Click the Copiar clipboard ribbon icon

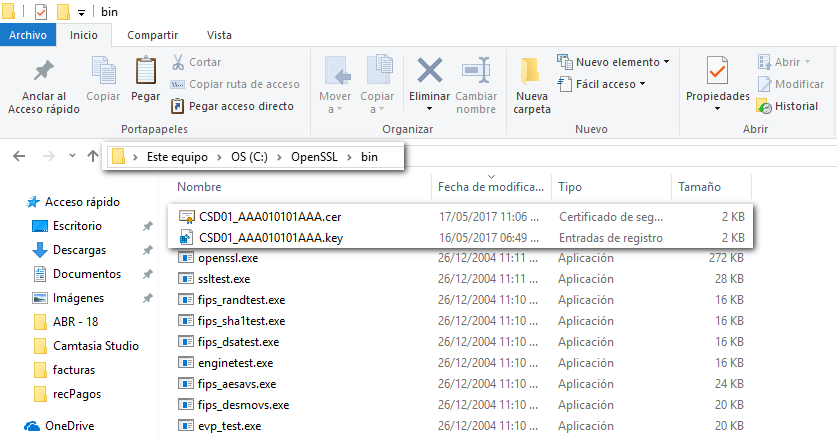104,70
